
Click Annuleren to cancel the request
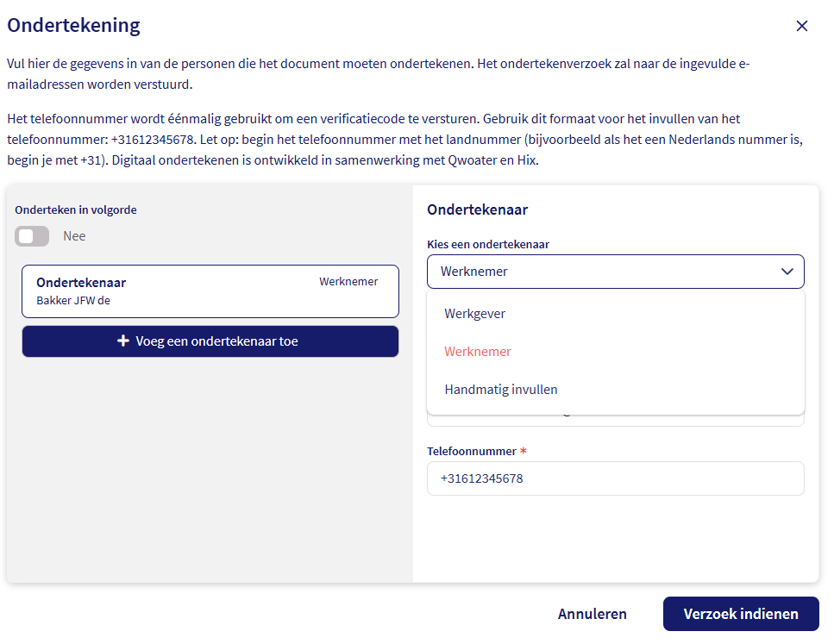click(x=592, y=614)
